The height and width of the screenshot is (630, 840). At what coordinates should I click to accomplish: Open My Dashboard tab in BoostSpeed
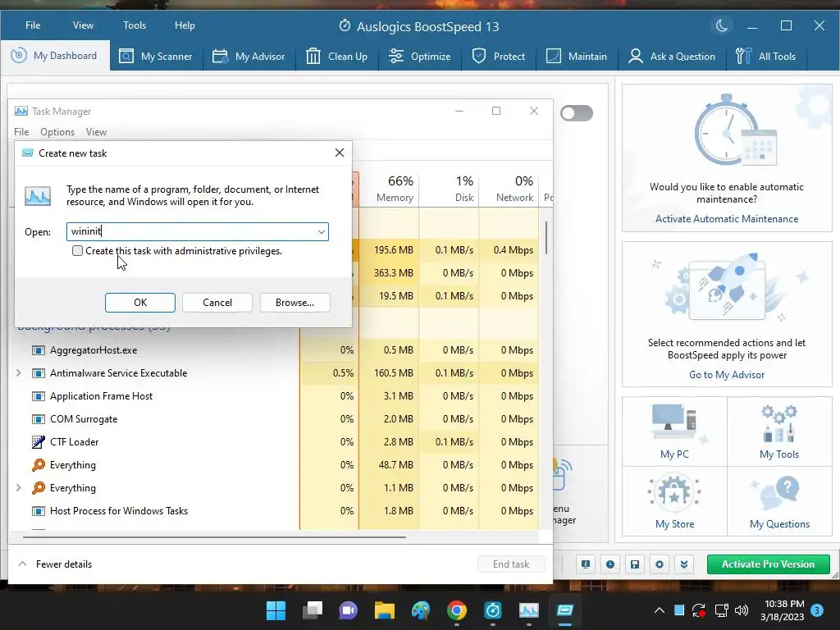click(x=55, y=56)
